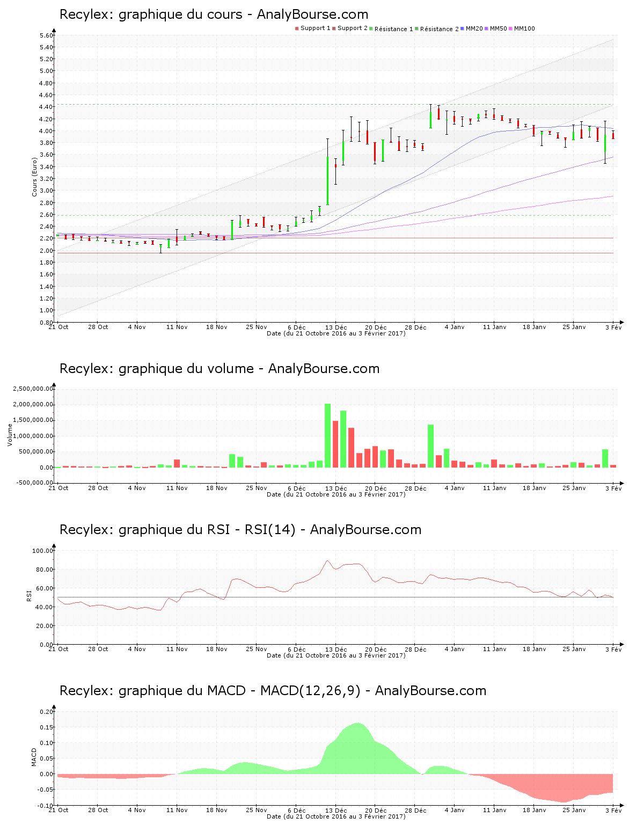The height and width of the screenshot is (832, 644).
Task: Click '25 Nov' date on RSI chart axis
Action: pyautogui.click(x=257, y=649)
